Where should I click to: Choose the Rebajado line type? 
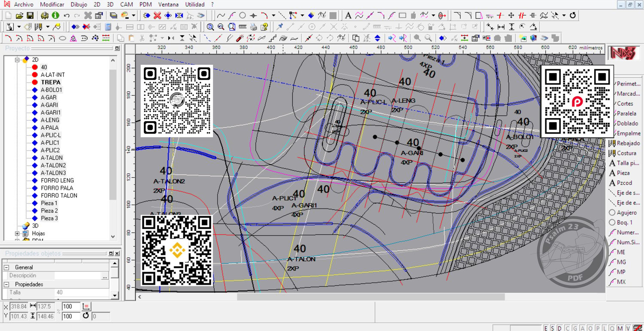pyautogui.click(x=625, y=143)
